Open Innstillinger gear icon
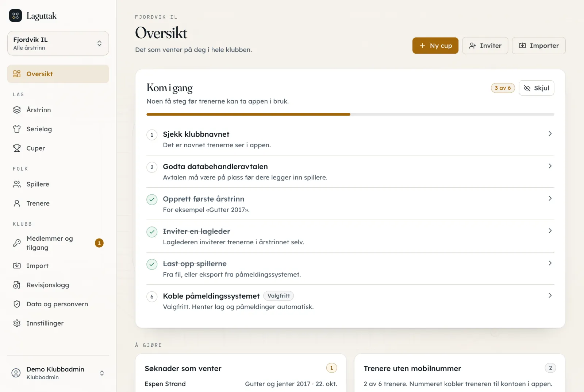This screenshot has height=392, width=584. pos(17,323)
